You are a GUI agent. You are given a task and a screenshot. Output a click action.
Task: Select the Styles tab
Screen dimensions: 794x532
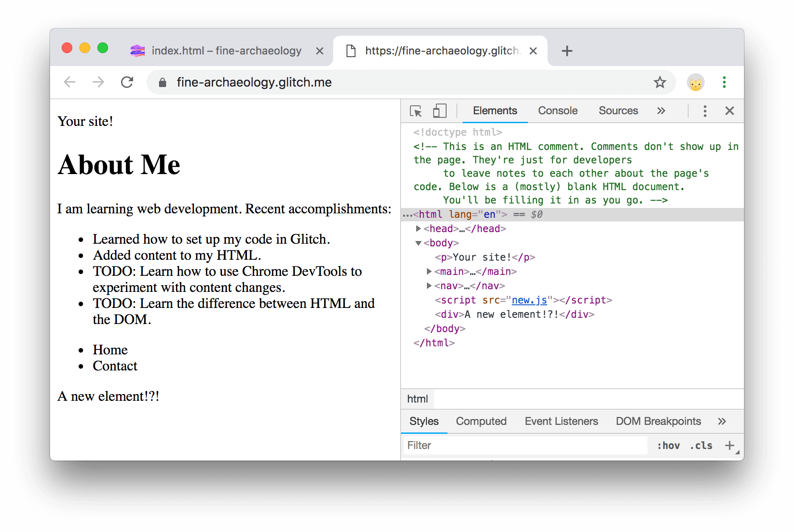click(424, 421)
